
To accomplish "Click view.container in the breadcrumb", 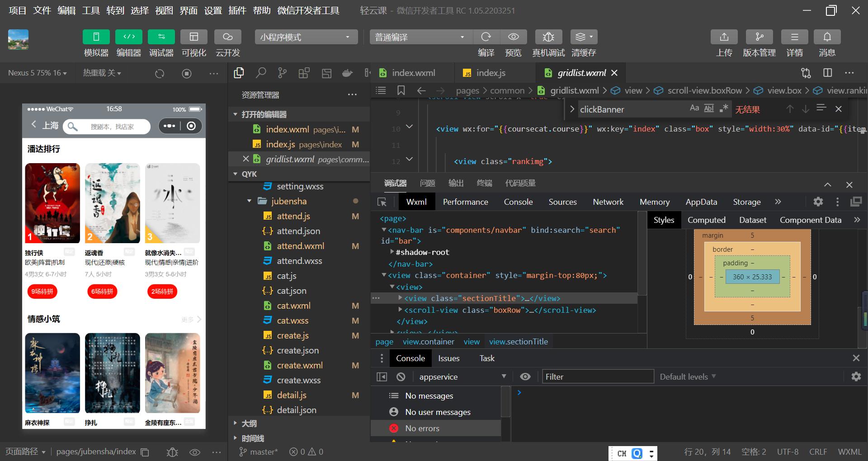I will (x=428, y=342).
